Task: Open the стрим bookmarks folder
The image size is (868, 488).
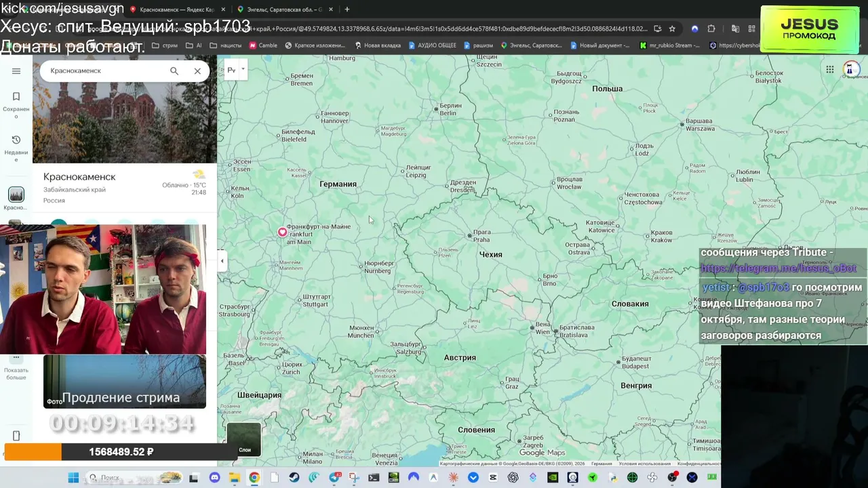Action: 165,45
